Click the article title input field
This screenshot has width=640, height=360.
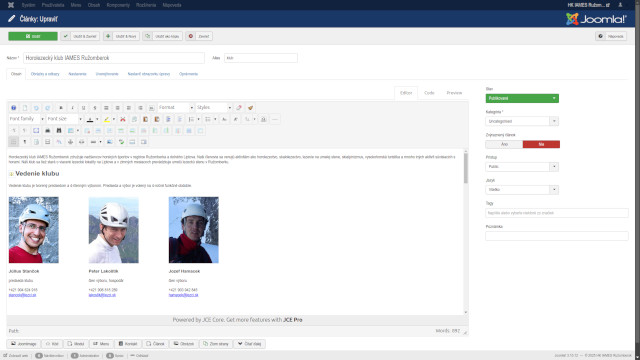tap(114, 58)
